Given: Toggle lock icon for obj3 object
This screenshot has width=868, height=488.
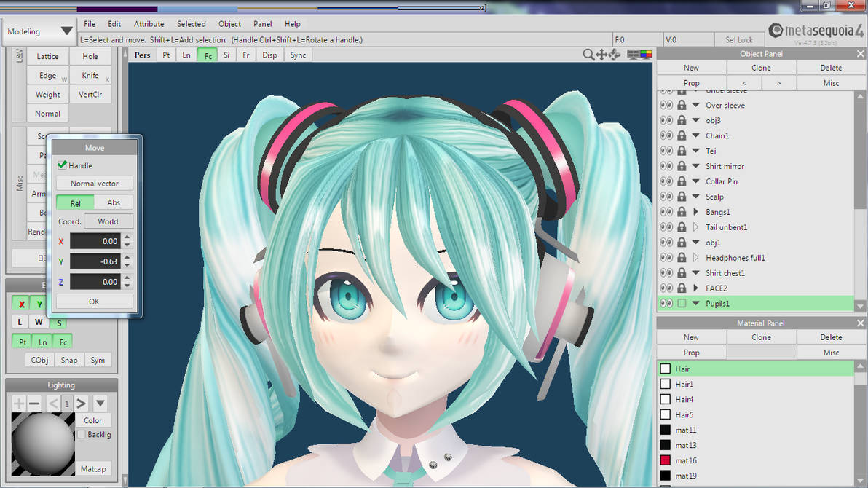Looking at the screenshot, I should click(x=682, y=120).
